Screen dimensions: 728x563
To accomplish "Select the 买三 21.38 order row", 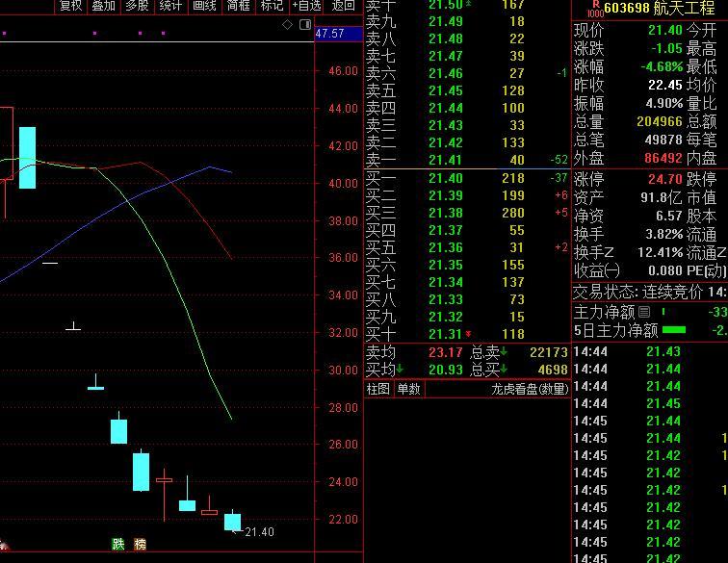I will click(x=467, y=213).
